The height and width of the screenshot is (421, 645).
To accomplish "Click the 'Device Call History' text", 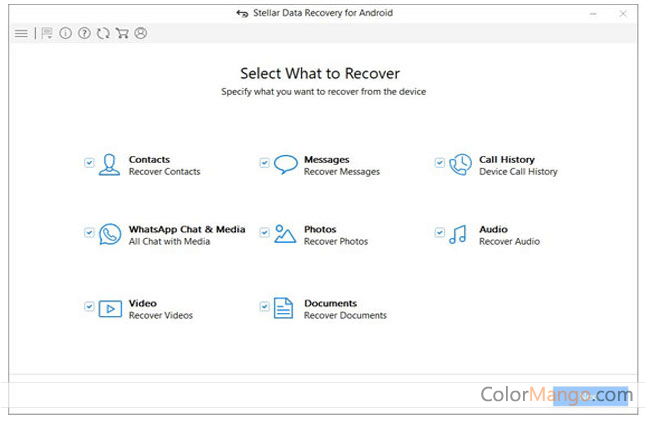I will click(518, 172).
